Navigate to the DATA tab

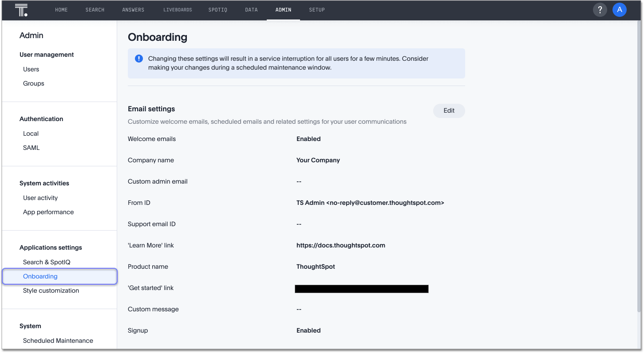pyautogui.click(x=251, y=9)
